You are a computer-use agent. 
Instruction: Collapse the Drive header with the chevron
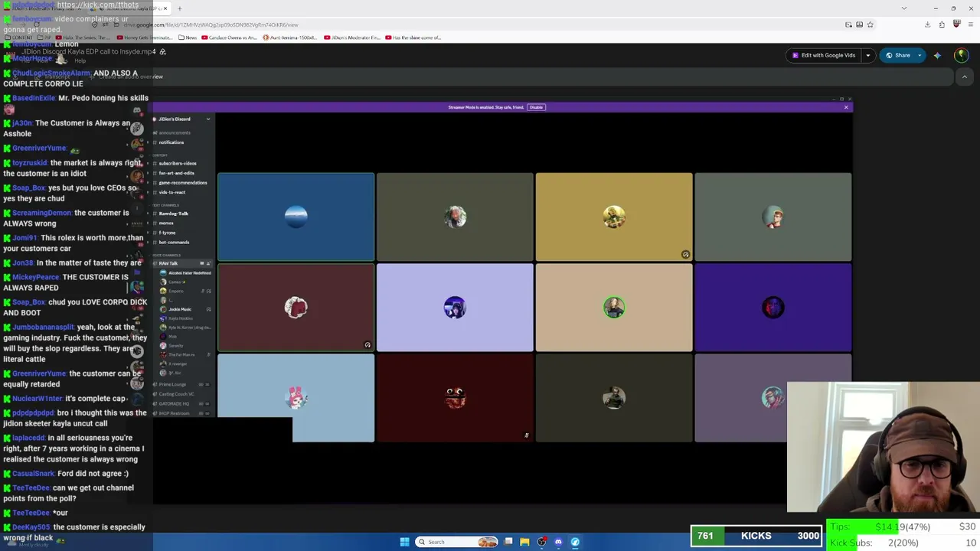tap(965, 77)
